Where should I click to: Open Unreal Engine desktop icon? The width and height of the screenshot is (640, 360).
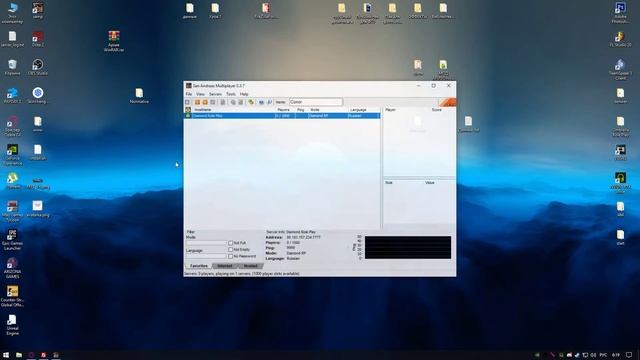pyautogui.click(x=12, y=324)
